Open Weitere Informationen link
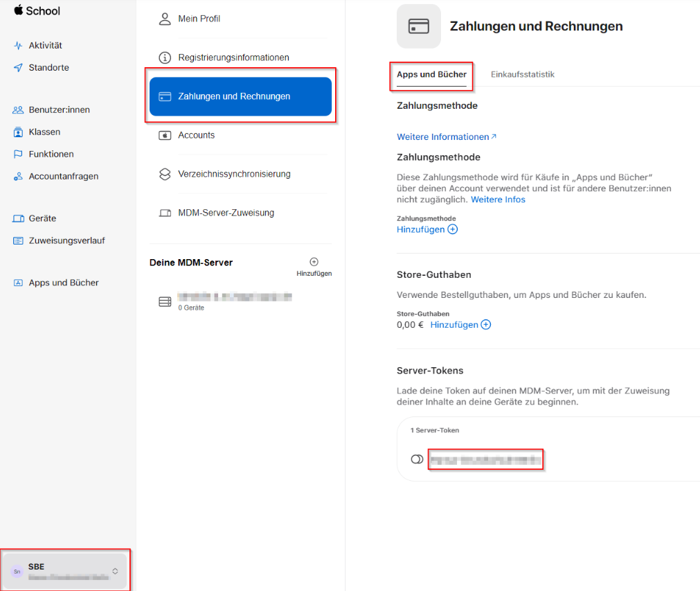Image resolution: width=700 pixels, height=591 pixels. 443,137
